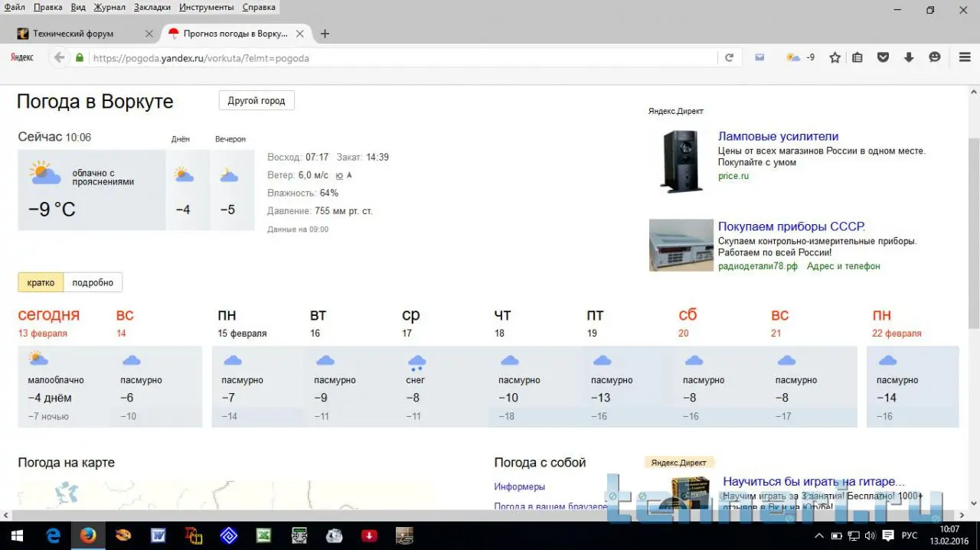The image size is (980, 550).
Task: Click the amplifier speaker ad thumbnail
Action: (681, 161)
